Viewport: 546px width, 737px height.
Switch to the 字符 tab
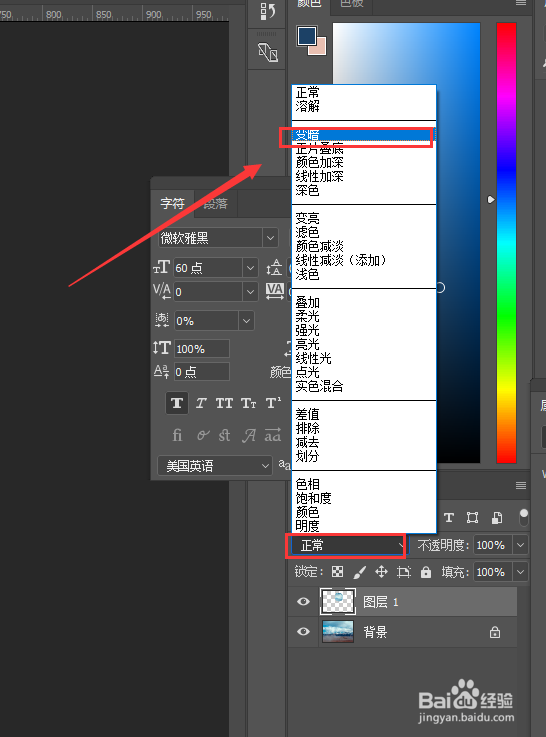[172, 204]
